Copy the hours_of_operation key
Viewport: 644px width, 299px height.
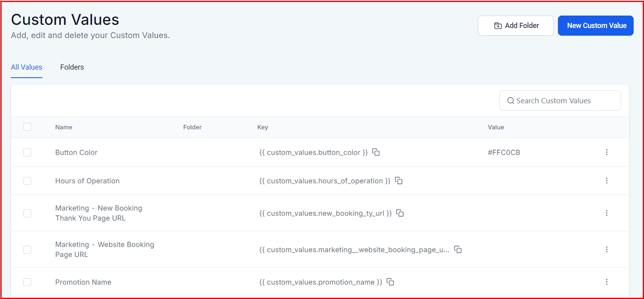click(399, 181)
